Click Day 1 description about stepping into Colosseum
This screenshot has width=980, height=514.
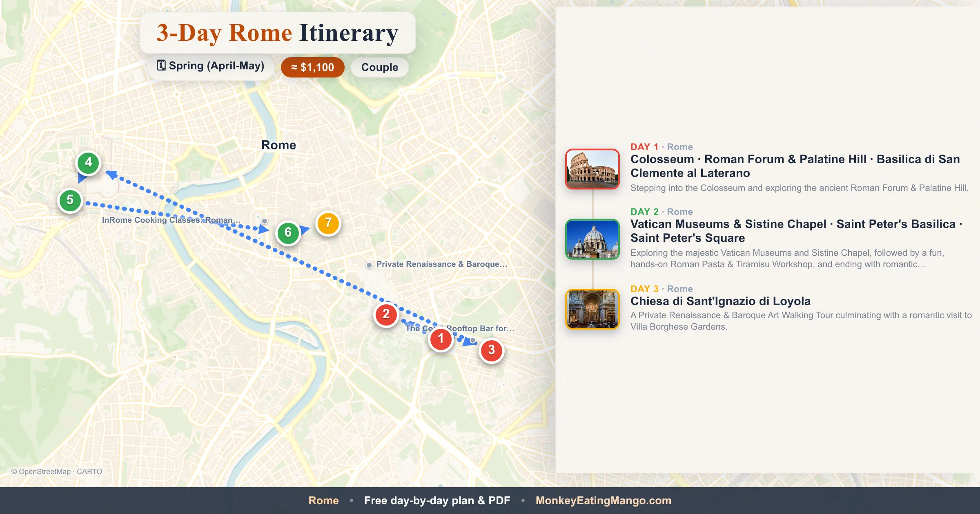[x=800, y=188]
